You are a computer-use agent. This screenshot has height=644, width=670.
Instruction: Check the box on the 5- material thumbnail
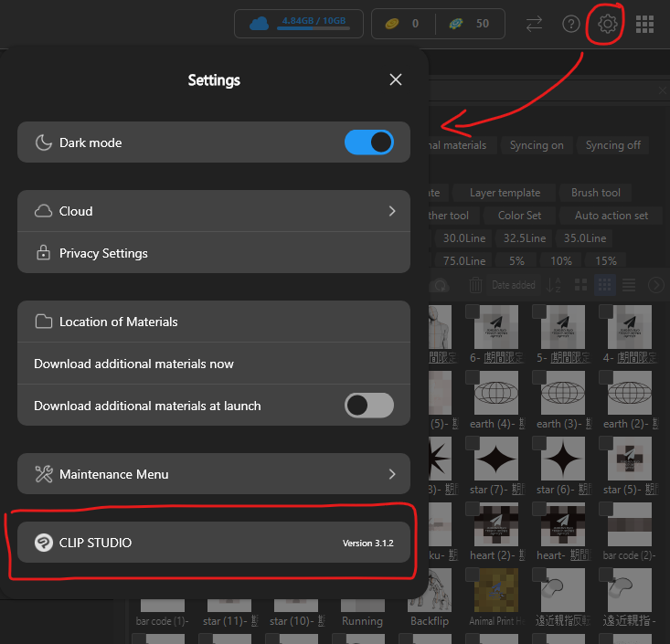[538, 311]
